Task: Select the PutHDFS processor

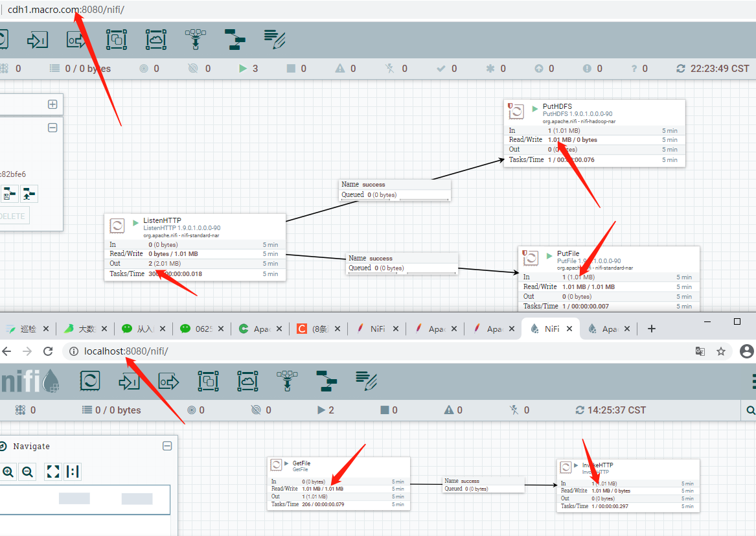Action: click(595, 134)
